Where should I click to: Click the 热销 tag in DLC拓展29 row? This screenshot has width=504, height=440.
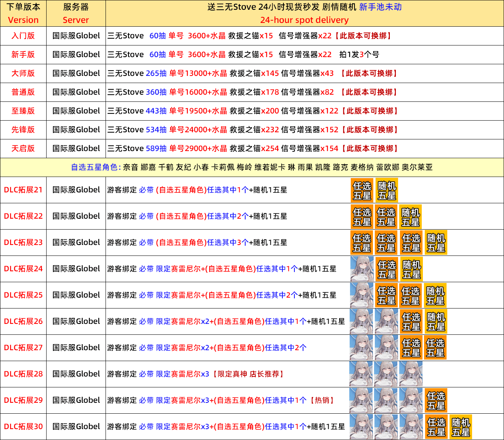[322, 400]
